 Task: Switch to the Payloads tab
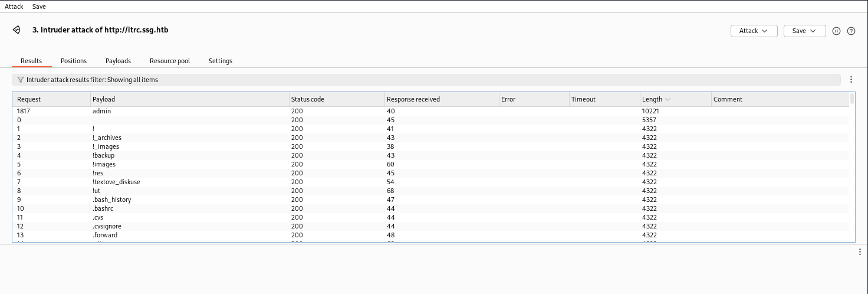click(x=118, y=61)
